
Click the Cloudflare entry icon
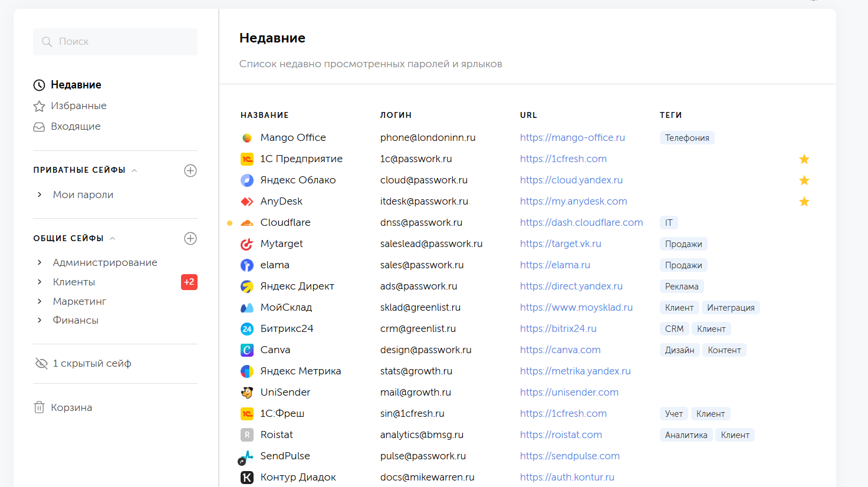point(247,223)
